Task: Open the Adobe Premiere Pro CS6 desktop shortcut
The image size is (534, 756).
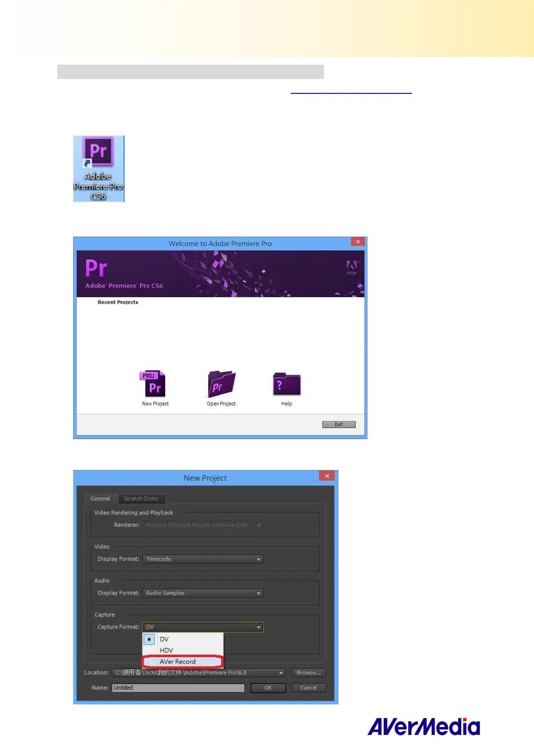Action: 98,168
